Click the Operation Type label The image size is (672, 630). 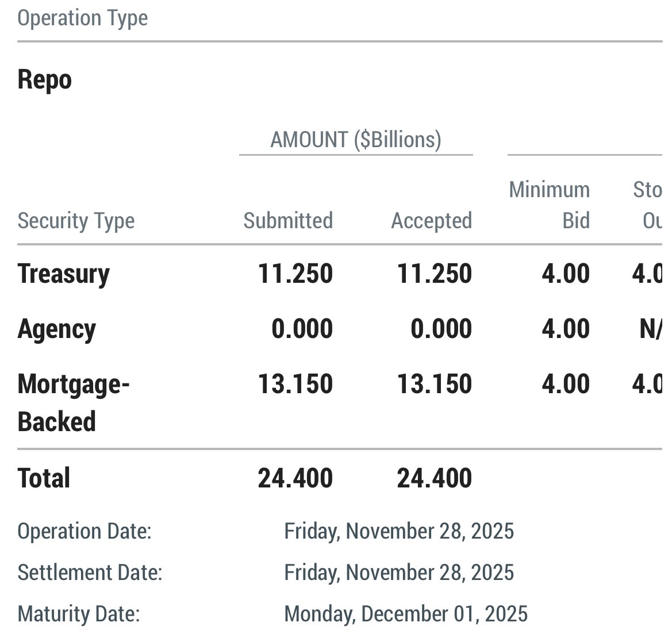[82, 18]
